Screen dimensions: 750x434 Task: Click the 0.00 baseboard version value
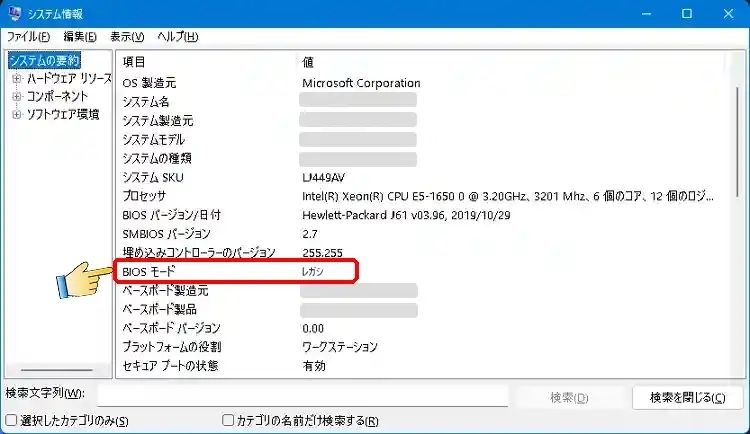click(313, 328)
